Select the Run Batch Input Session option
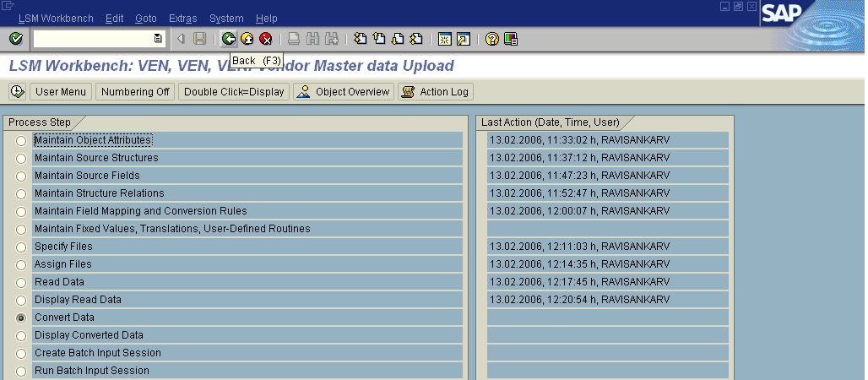 pos(21,372)
